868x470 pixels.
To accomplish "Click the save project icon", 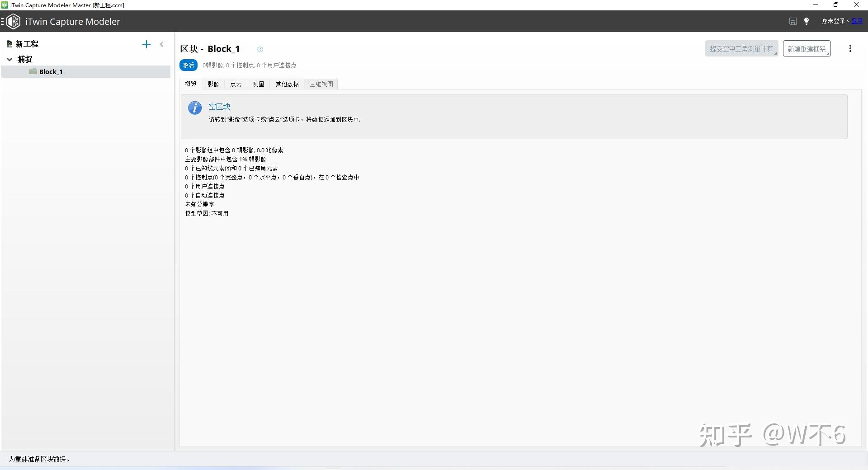I will tap(793, 21).
